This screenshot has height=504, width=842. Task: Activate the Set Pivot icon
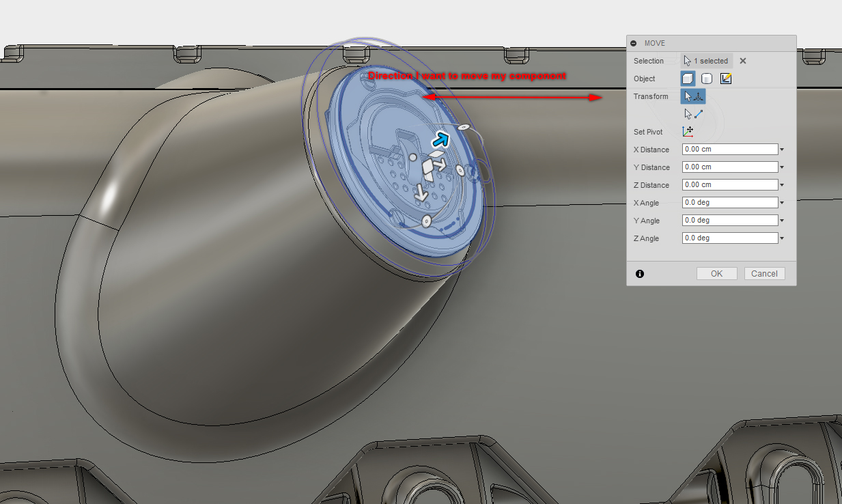click(688, 132)
